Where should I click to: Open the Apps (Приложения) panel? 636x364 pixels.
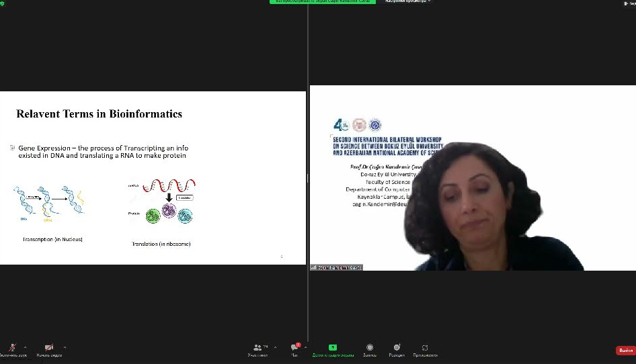(425, 350)
